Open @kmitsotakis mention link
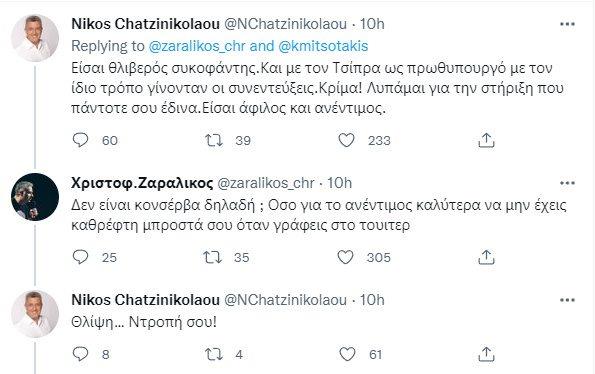 323,46
